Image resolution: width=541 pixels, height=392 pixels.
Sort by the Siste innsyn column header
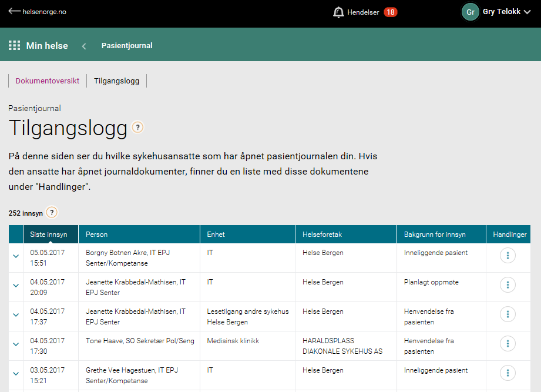(49, 234)
